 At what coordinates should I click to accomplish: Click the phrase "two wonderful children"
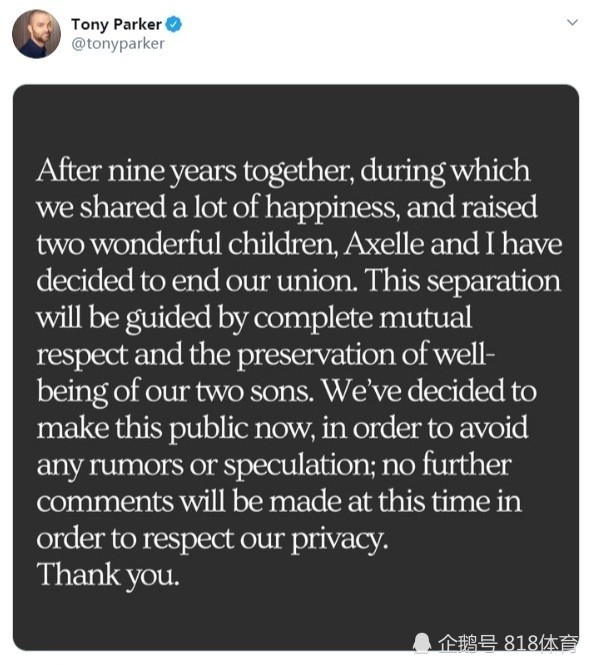click(x=187, y=245)
